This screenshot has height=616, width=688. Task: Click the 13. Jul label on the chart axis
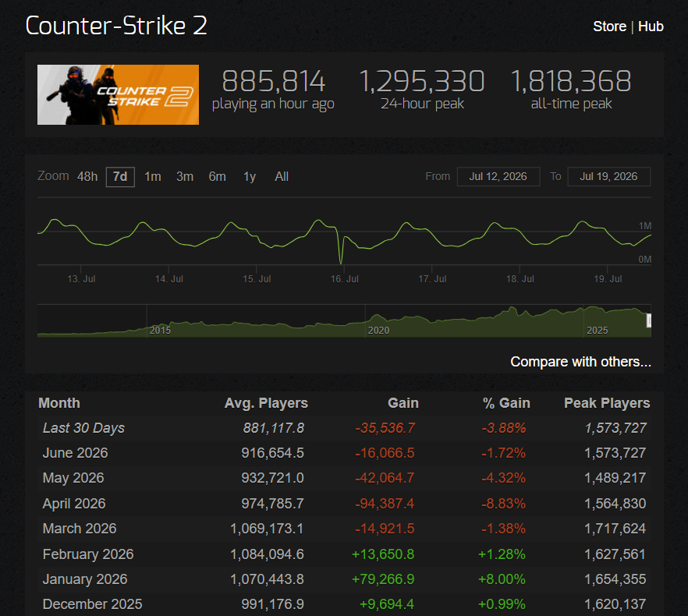(81, 279)
